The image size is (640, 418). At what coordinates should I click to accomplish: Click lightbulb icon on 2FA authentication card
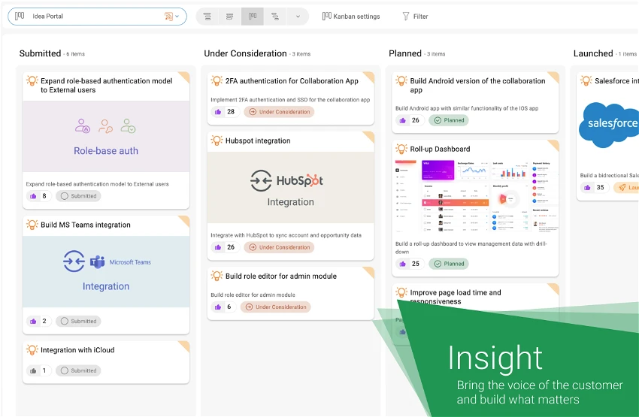coord(216,80)
